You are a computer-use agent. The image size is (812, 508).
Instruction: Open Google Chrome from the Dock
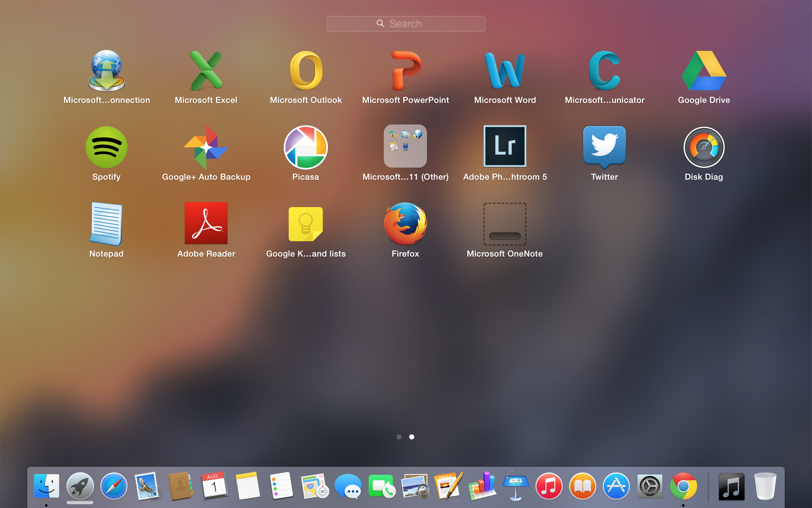(x=683, y=486)
